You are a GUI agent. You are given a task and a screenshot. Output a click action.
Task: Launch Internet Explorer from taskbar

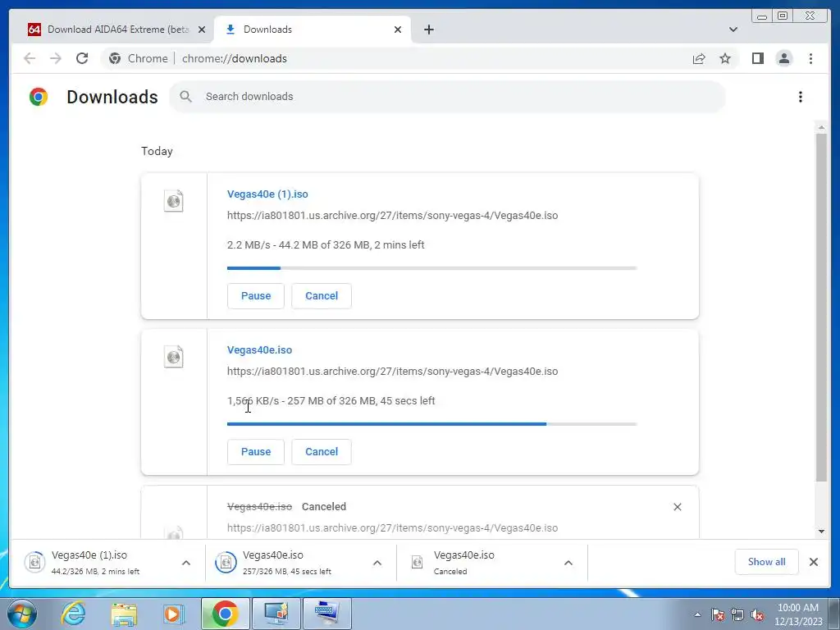point(73,614)
